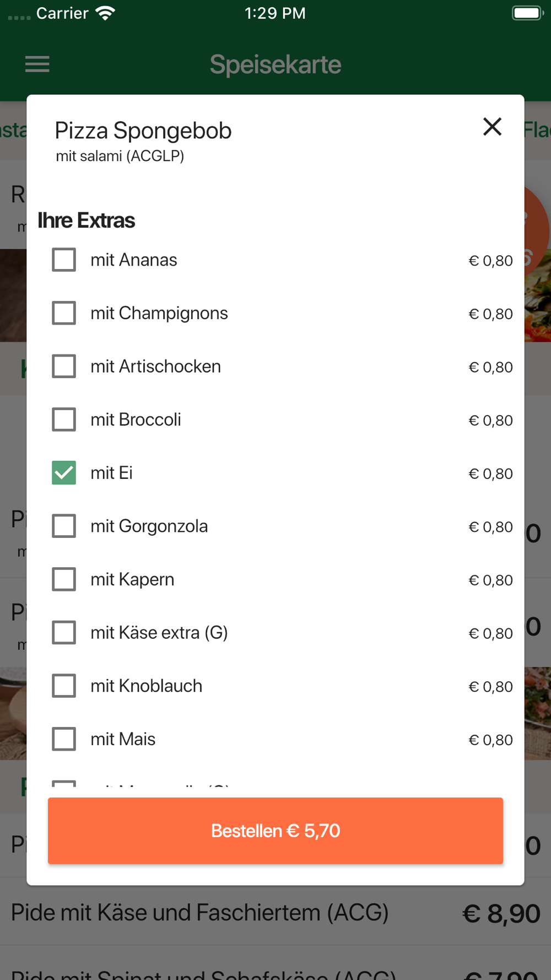This screenshot has width=551, height=980.
Task: Select the mit Artischocken checkbox
Action: pyautogui.click(x=64, y=367)
